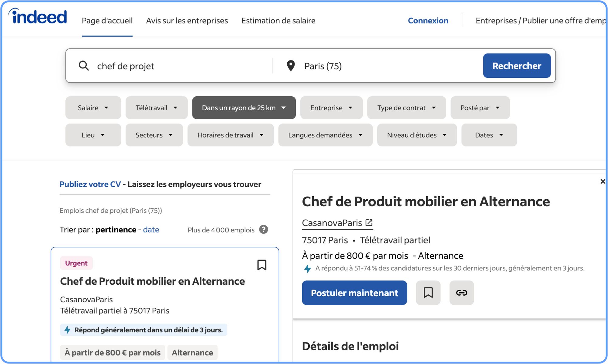Image resolution: width=608 pixels, height=364 pixels.
Task: Click 'Télétravail partiel à 75017 Paris' on card
Action: point(115,311)
